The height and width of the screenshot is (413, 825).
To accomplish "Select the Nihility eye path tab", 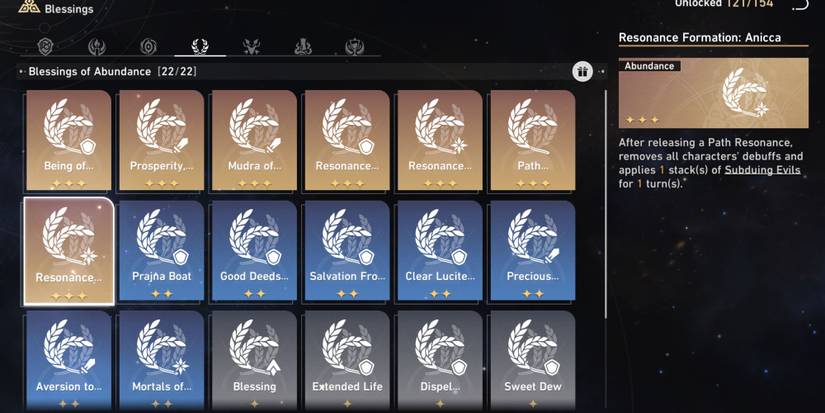I will click(x=148, y=47).
